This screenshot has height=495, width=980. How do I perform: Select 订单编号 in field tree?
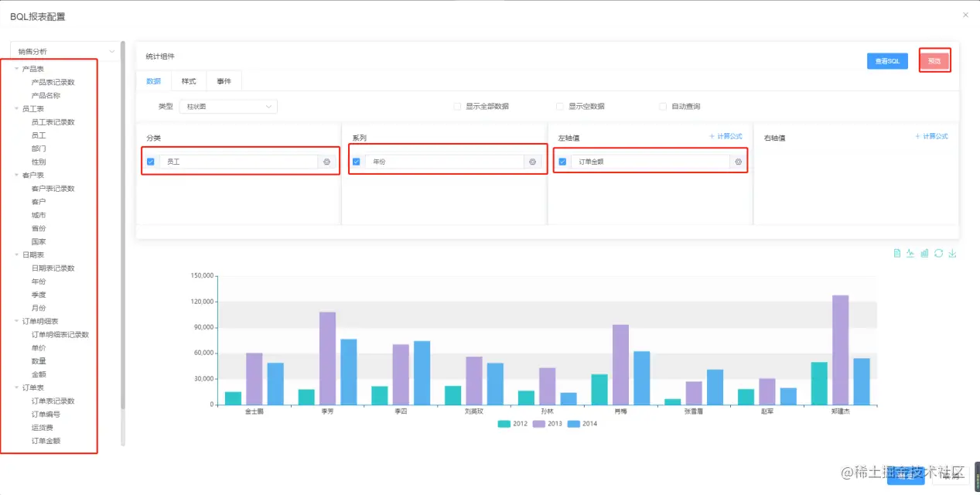pos(46,414)
